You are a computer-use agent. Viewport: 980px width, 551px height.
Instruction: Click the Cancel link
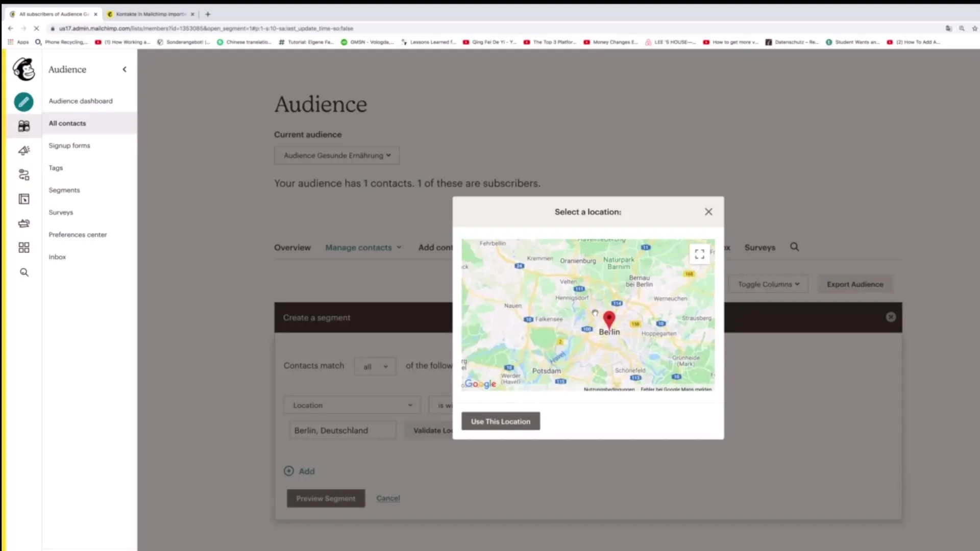388,498
